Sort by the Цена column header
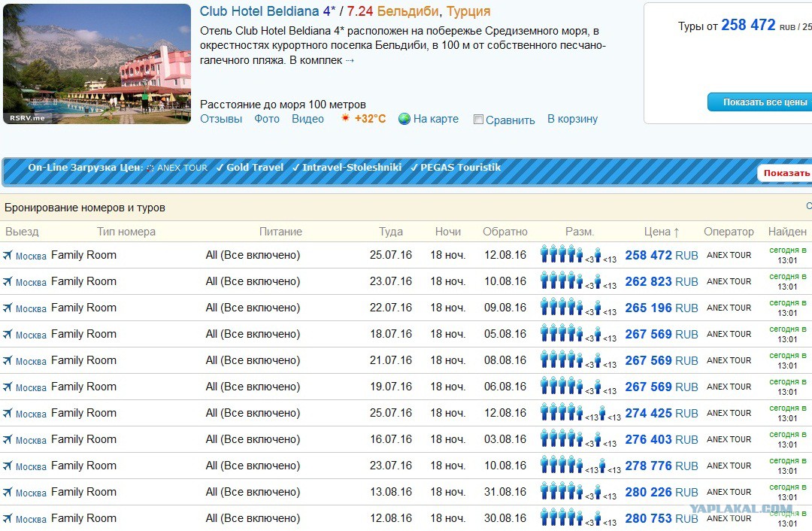812x531 pixels. pyautogui.click(x=662, y=232)
